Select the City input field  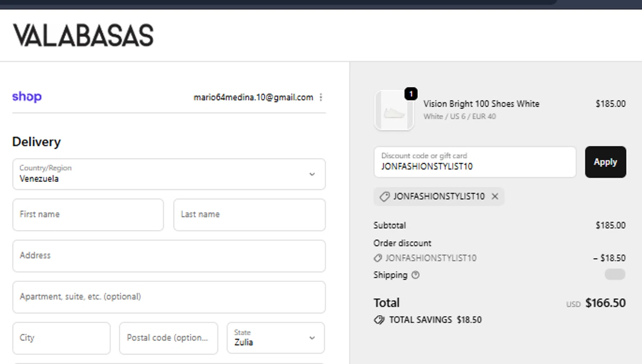pos(62,338)
